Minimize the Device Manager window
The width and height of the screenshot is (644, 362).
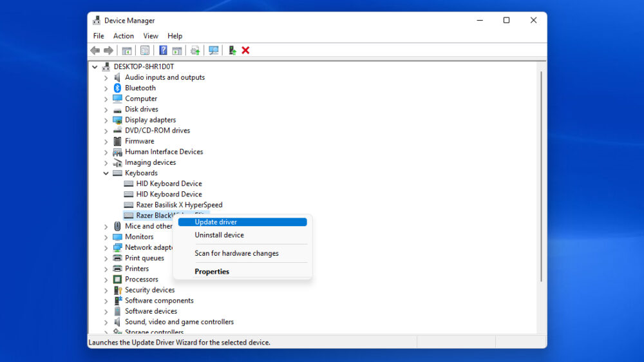click(480, 20)
